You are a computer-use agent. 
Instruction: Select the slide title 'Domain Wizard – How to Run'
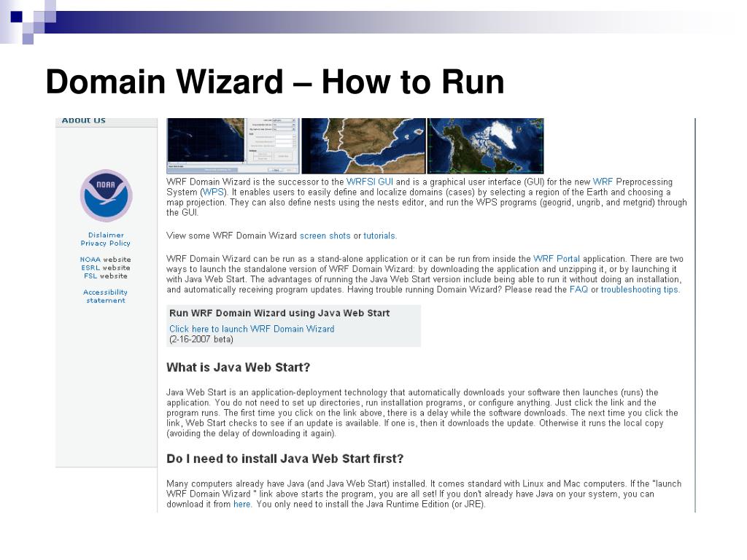(275, 82)
